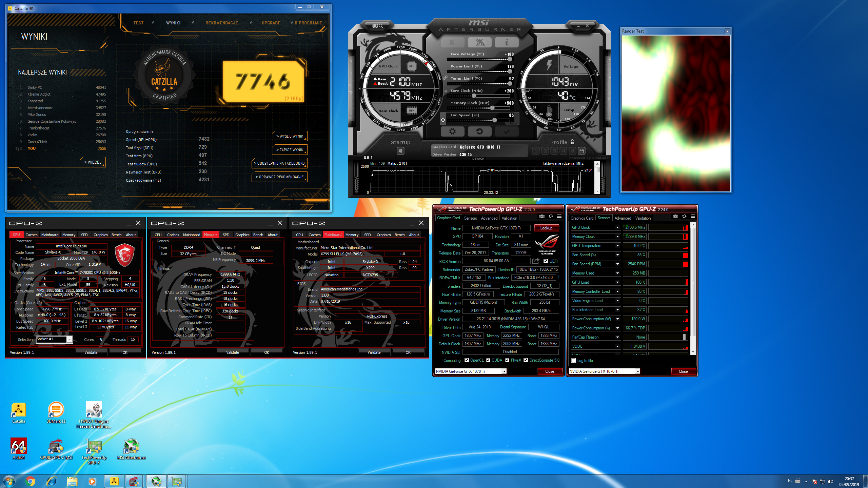Open the REKOMENDACJE tab in Catzilla

(x=222, y=23)
